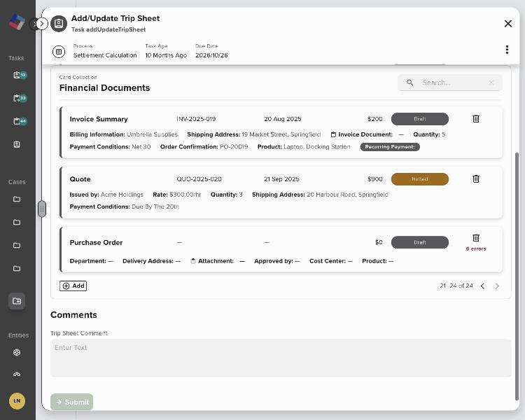Click the Invoice Summary Draft status
The height and width of the screenshot is (420, 525).
click(420, 119)
